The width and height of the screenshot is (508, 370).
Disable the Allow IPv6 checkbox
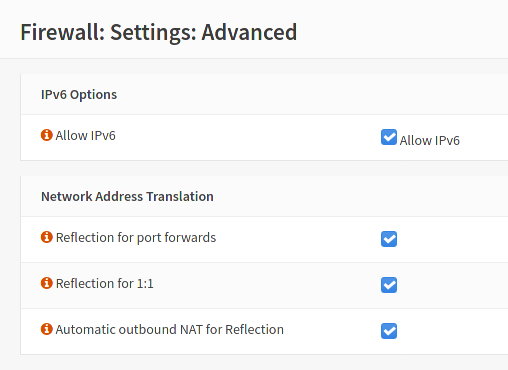coord(389,137)
